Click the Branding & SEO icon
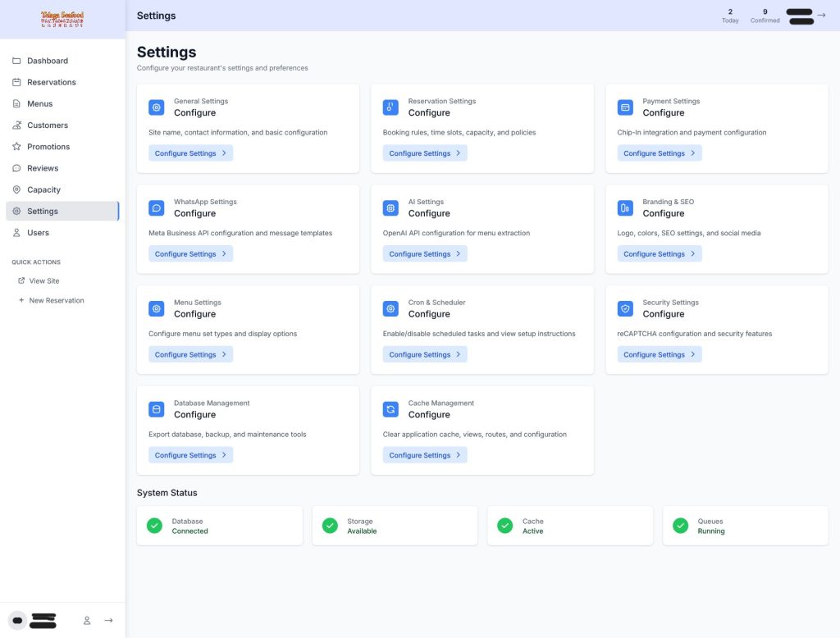This screenshot has width=840, height=638. [x=625, y=208]
